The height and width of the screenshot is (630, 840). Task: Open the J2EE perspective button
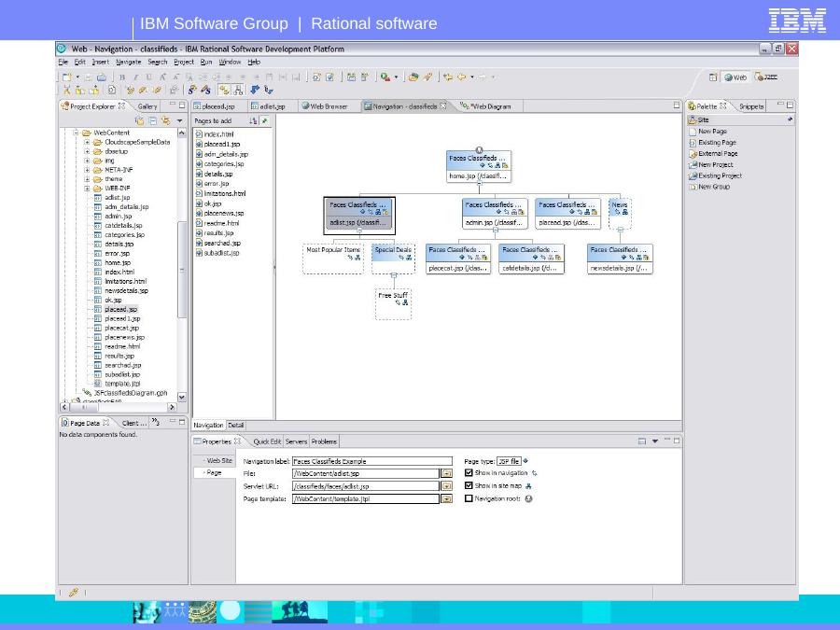[x=766, y=77]
